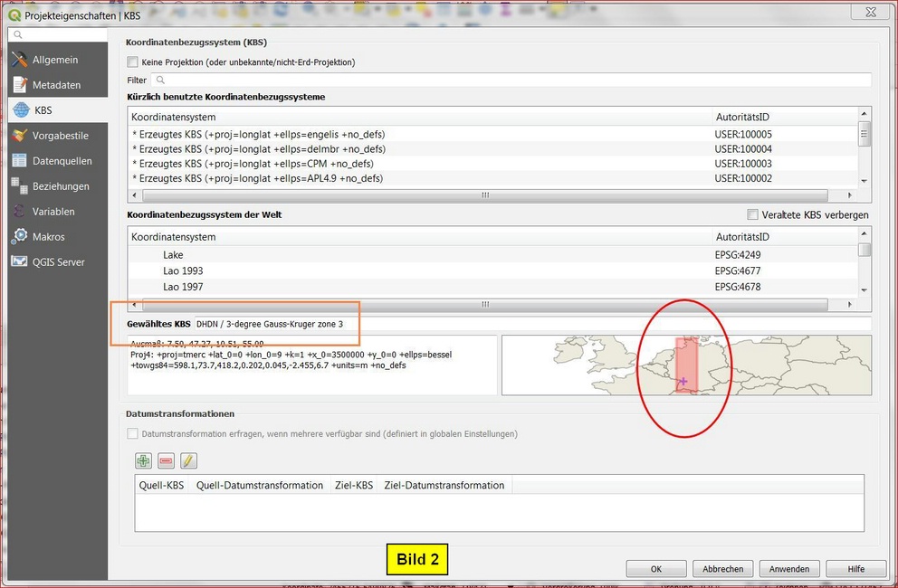Toggle Veraltete KBS verbergen checkbox

pyautogui.click(x=752, y=214)
